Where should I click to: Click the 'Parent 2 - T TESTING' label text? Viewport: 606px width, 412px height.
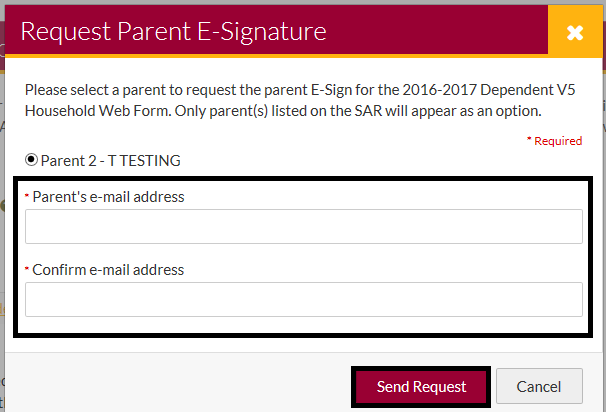coord(110,160)
